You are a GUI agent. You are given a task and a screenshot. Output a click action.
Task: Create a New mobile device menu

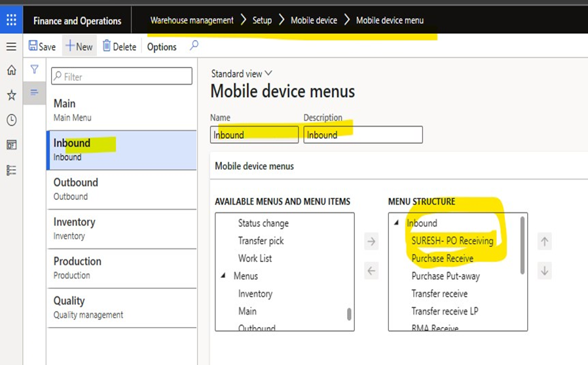[79, 47]
